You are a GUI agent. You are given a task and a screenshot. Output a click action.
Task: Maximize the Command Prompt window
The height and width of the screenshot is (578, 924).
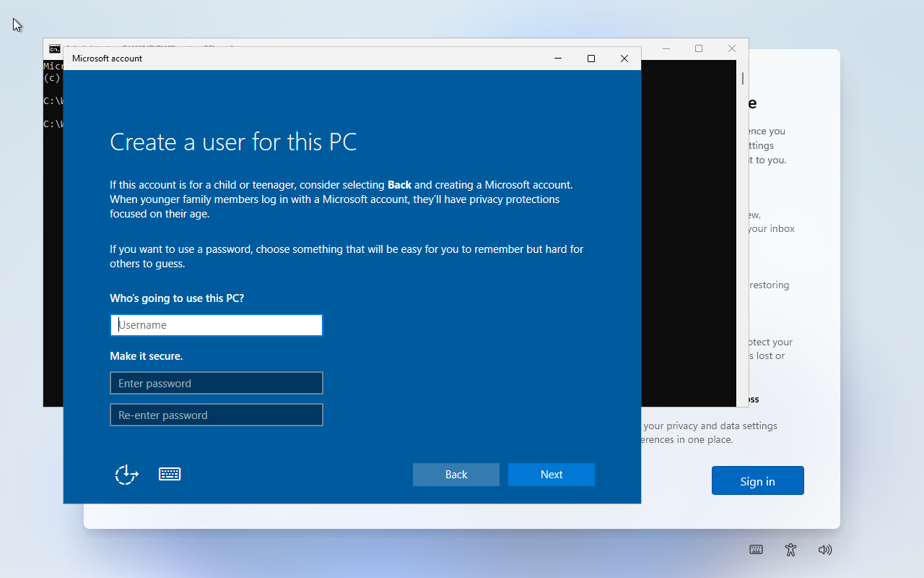(x=699, y=48)
